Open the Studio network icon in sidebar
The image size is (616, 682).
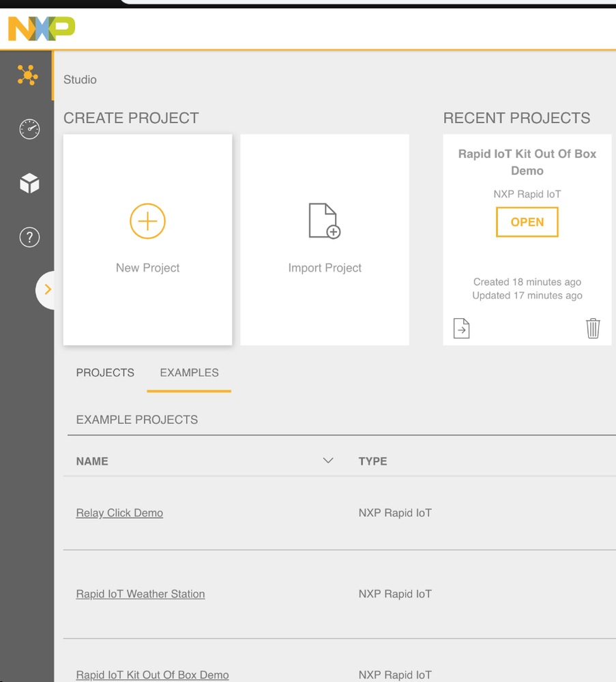tap(28, 75)
